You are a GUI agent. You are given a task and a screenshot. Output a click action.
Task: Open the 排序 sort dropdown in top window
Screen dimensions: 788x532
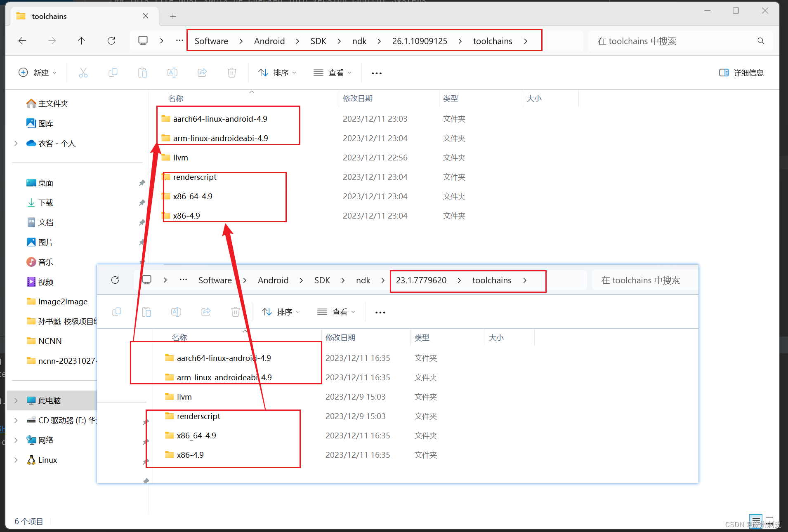277,73
